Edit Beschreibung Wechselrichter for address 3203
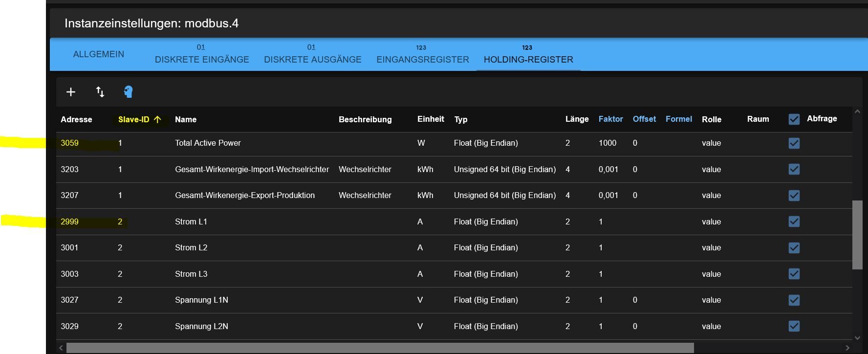 pos(365,169)
